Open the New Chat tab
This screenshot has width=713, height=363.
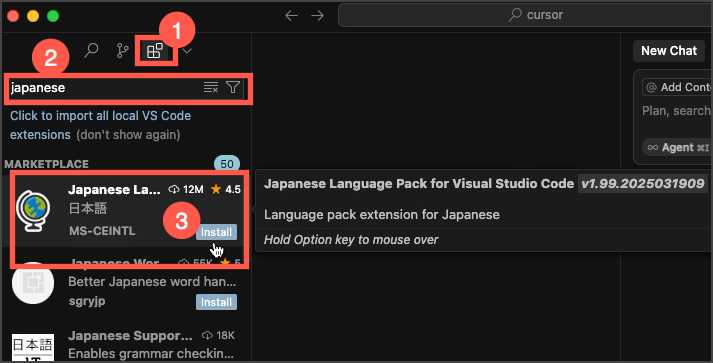(669, 50)
